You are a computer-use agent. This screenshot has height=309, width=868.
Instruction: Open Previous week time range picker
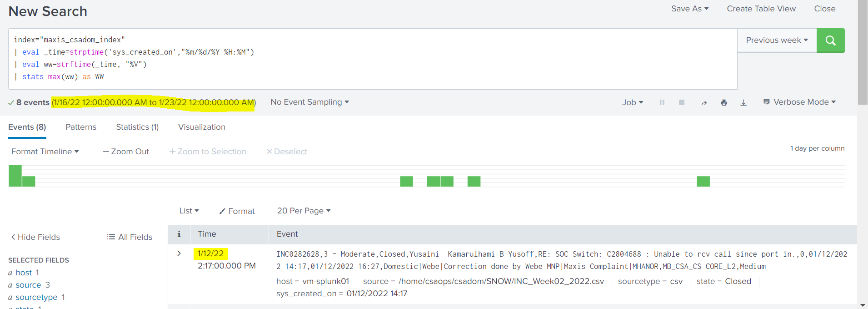click(x=777, y=40)
